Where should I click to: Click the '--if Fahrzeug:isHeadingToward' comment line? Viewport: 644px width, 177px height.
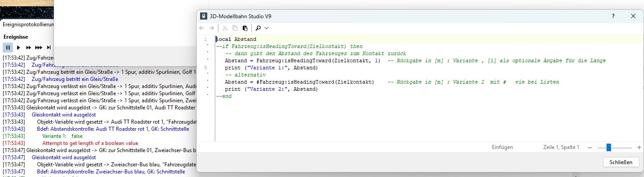coord(289,46)
